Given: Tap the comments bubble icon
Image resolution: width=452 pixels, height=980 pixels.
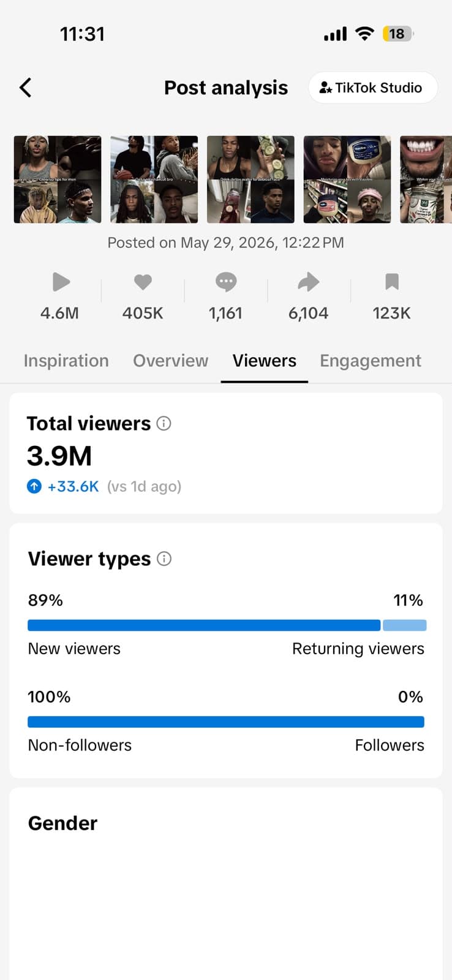Looking at the screenshot, I should (225, 282).
